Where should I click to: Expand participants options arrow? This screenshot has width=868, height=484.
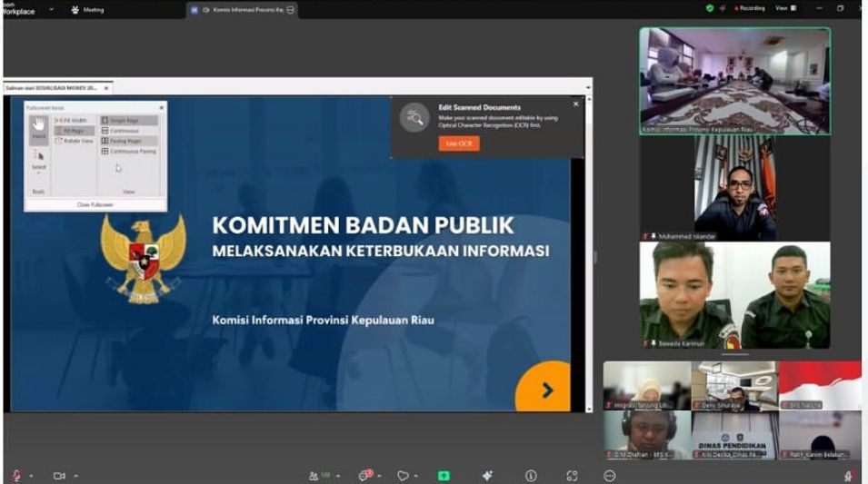click(338, 476)
